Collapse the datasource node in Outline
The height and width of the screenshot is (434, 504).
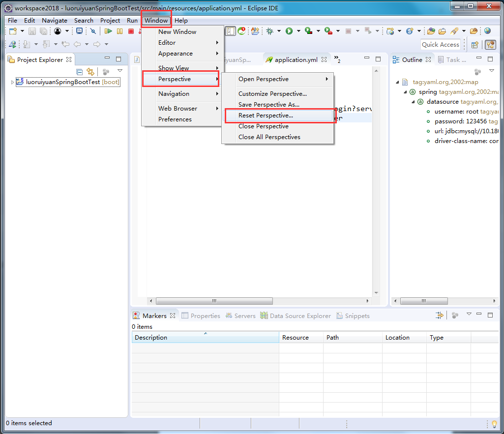coord(413,102)
